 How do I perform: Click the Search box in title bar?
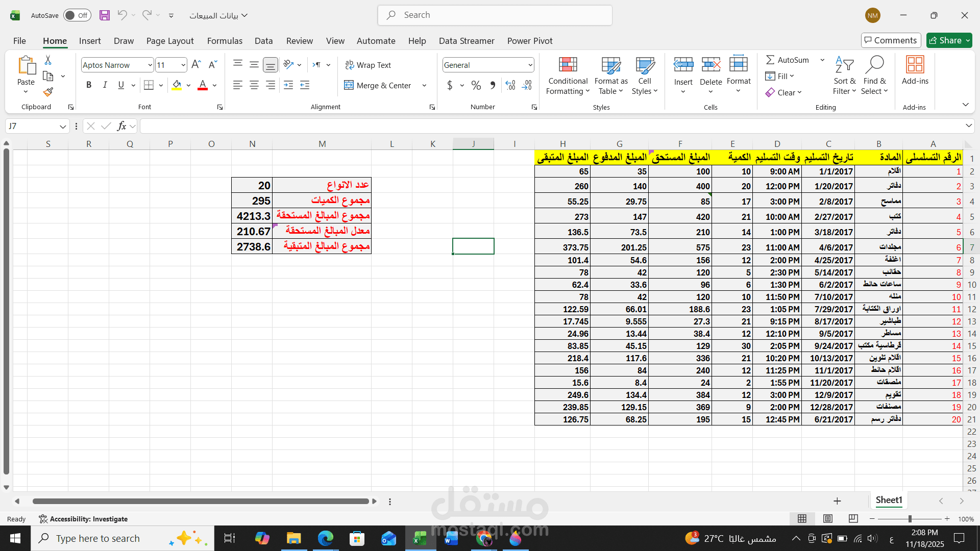pos(495,15)
